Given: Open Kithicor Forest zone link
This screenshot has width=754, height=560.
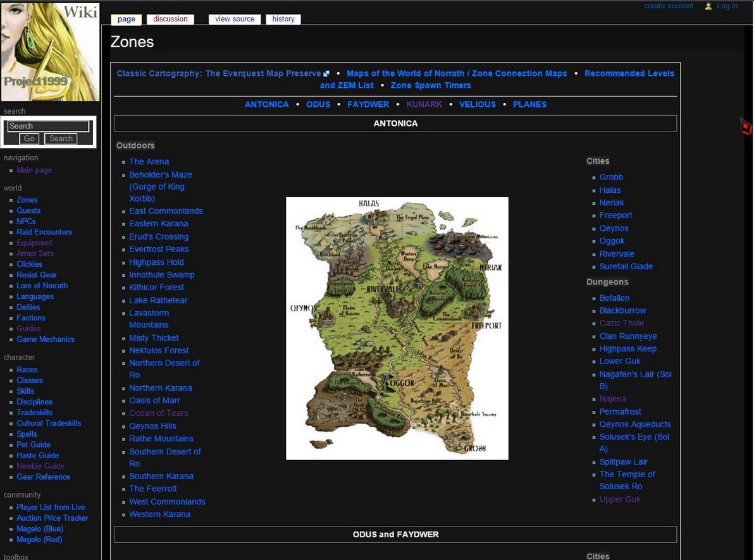Looking at the screenshot, I should (x=156, y=287).
